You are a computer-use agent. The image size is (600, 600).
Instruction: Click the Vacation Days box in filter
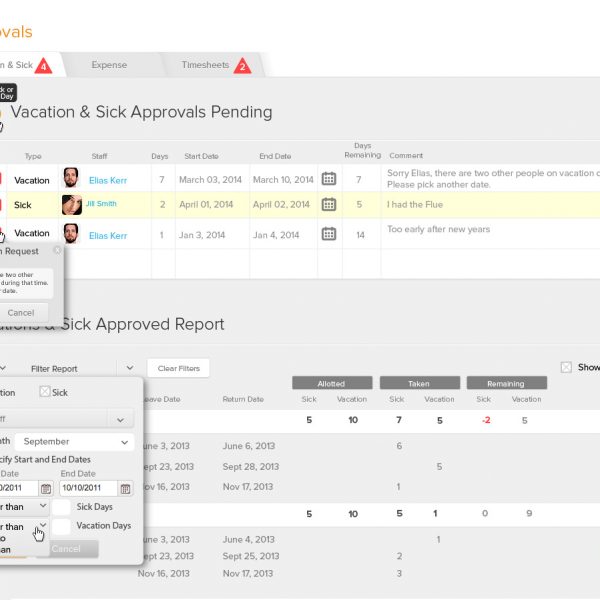tap(62, 526)
